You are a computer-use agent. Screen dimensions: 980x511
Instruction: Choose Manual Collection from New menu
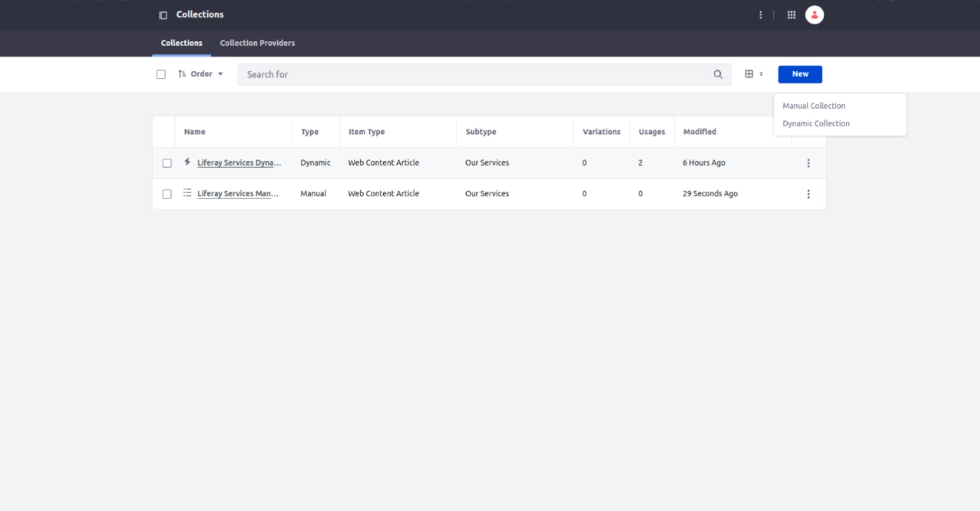pyautogui.click(x=814, y=106)
